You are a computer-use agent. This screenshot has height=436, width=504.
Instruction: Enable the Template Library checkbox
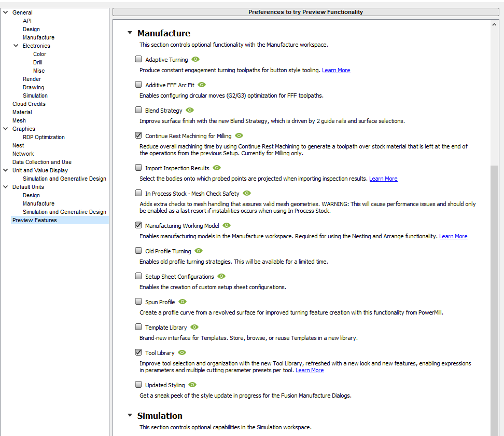point(138,326)
